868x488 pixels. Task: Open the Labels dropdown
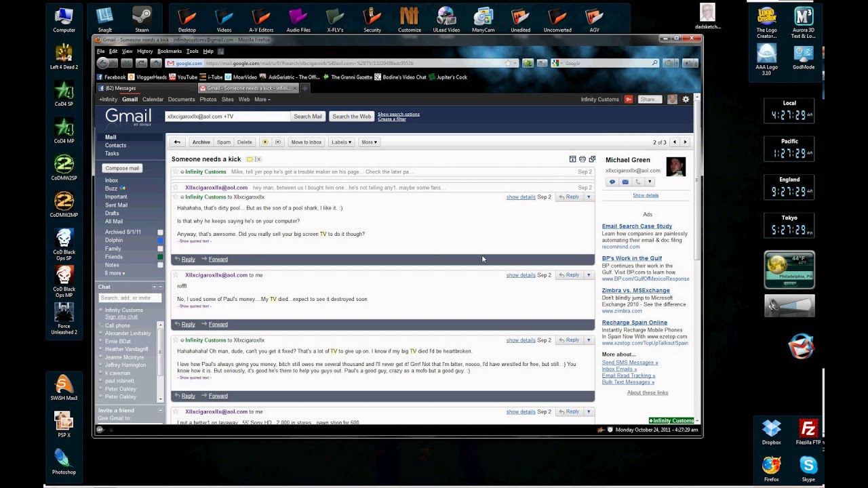[341, 142]
